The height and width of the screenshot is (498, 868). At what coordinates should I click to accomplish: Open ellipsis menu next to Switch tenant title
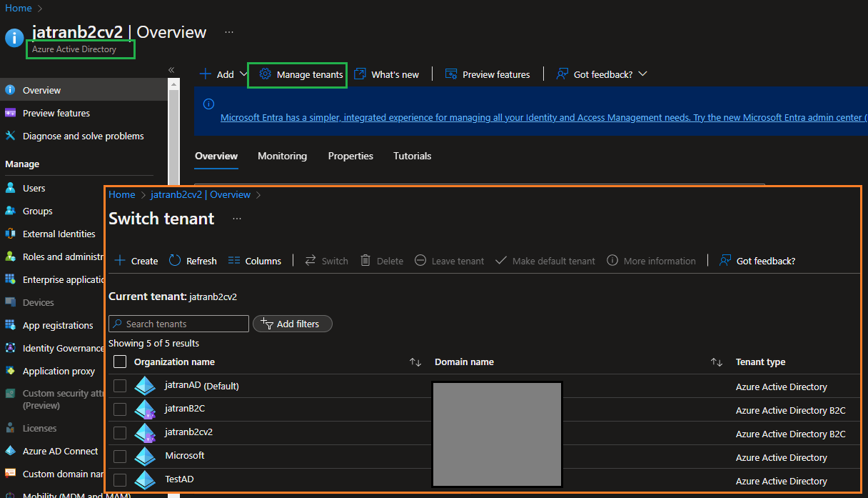pyautogui.click(x=237, y=219)
